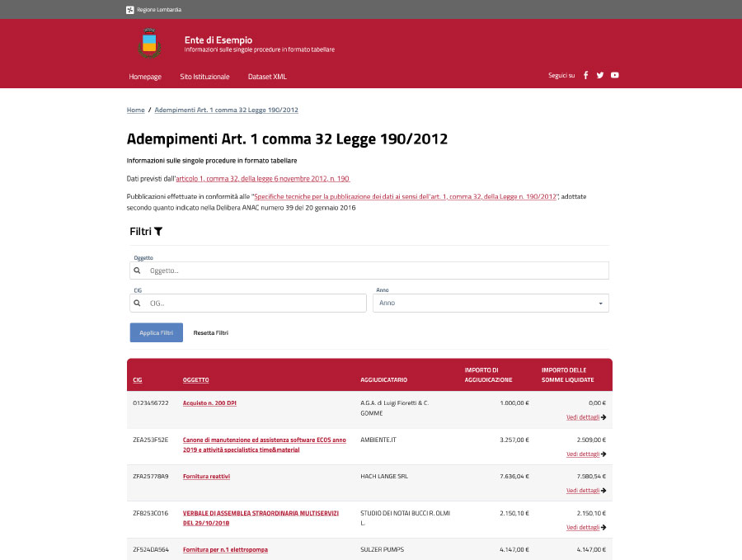
Task: Click the Ente di Esempio coat of arms
Action: [149, 44]
